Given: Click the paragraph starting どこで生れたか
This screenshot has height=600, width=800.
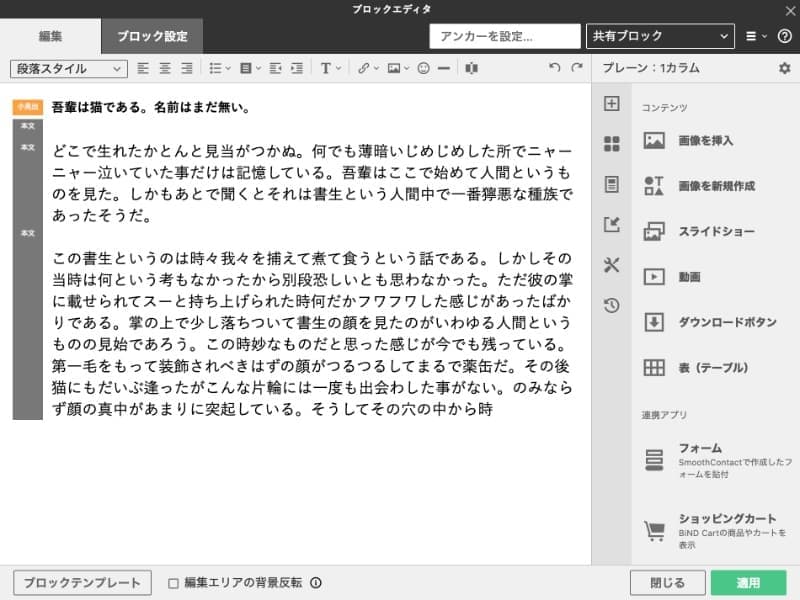Looking at the screenshot, I should (x=312, y=183).
